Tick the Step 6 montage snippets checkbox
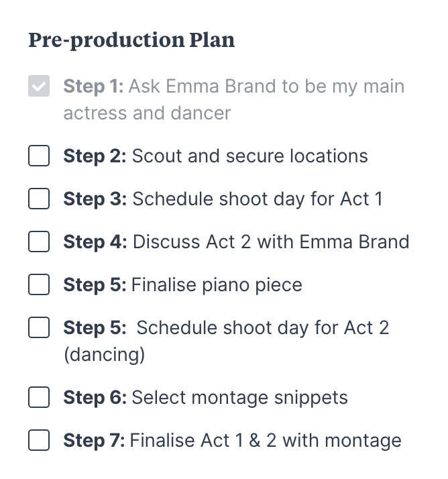Screen dimensions: 448x479 39,398
